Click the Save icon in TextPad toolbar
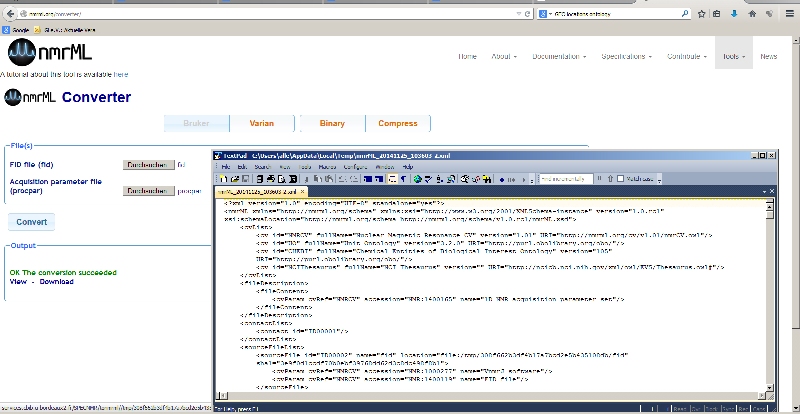This screenshot has width=800, height=414. [245, 179]
